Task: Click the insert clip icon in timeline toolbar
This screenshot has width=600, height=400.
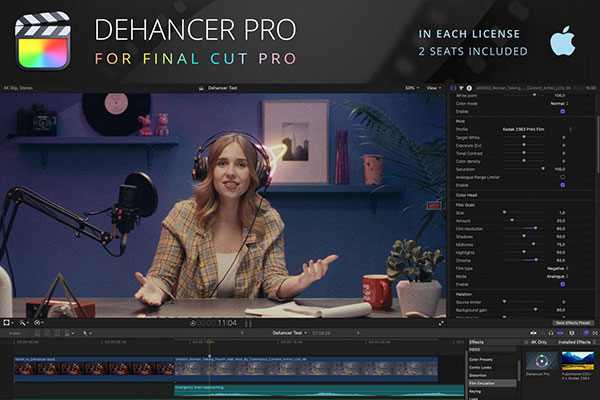Action: (x=47, y=333)
